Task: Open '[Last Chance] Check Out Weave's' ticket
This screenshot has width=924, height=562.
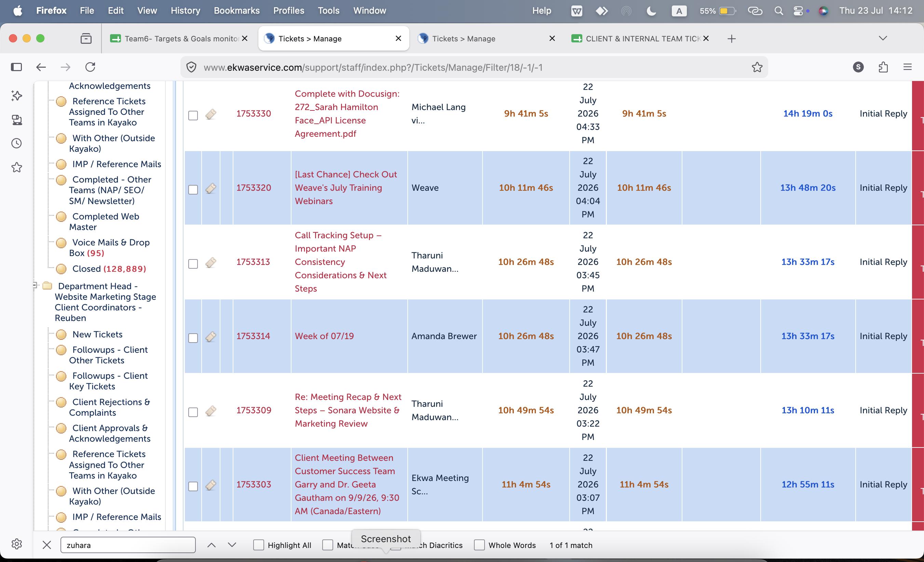Action: pos(346,188)
